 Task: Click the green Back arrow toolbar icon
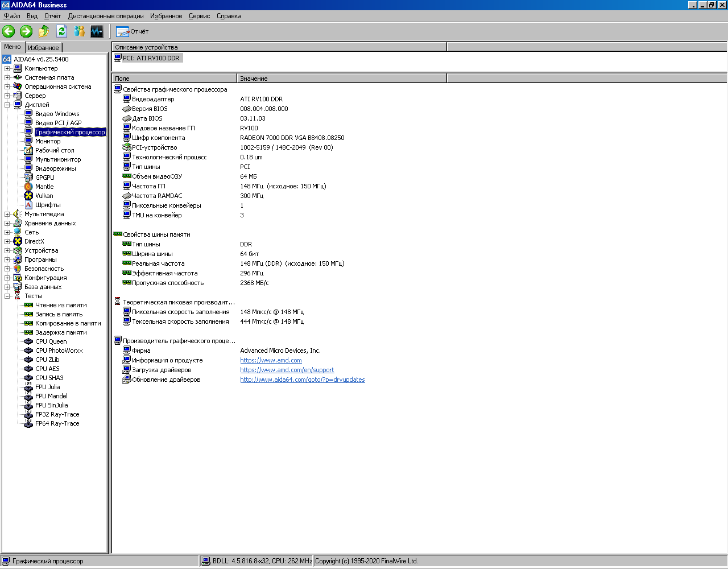[x=9, y=31]
